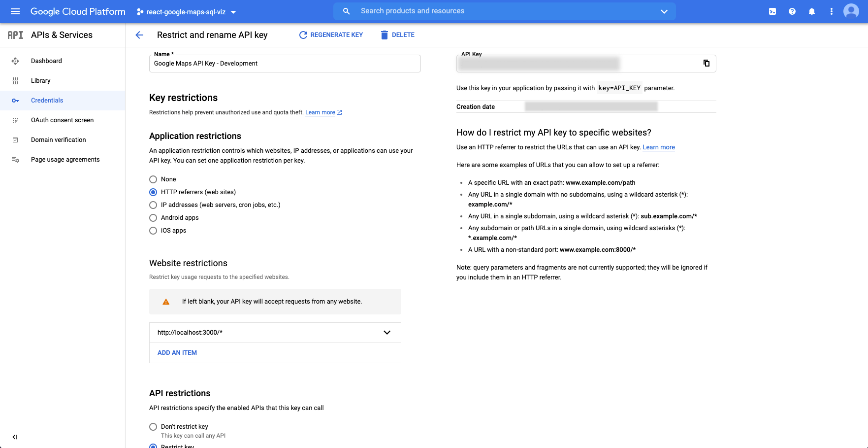Screen dimensions: 868x448
Task: Select the None application restriction
Action: coord(153,179)
